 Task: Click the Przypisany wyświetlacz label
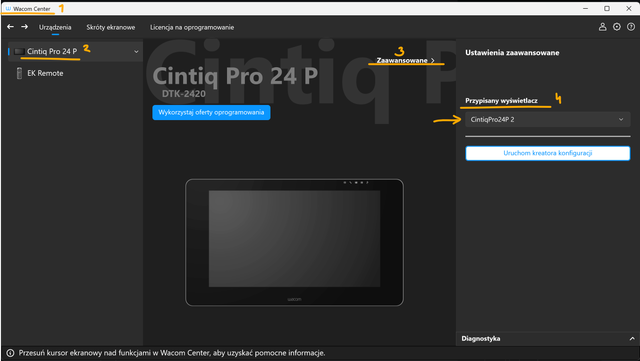click(x=501, y=101)
